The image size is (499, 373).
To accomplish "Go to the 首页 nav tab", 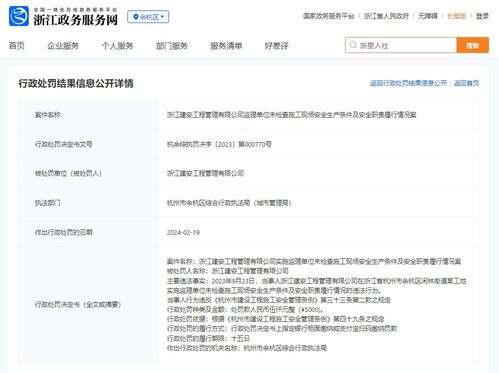I will [x=17, y=46].
